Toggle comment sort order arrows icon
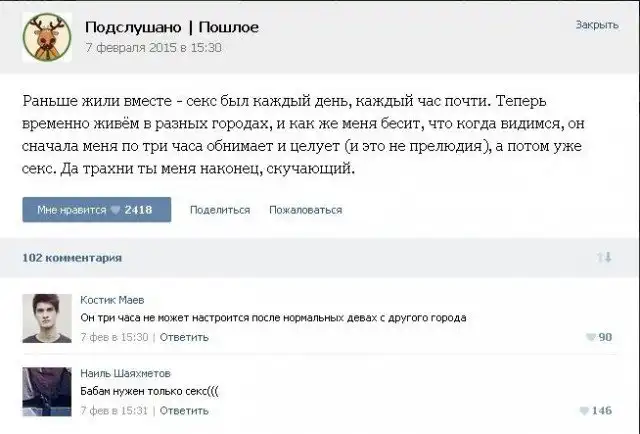 pyautogui.click(x=604, y=258)
